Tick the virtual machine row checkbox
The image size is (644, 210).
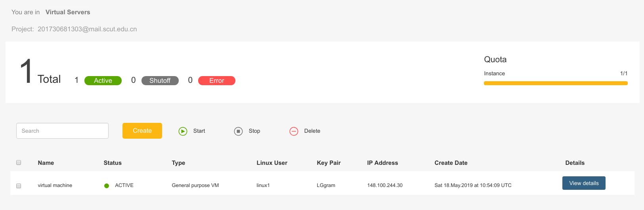[19, 185]
